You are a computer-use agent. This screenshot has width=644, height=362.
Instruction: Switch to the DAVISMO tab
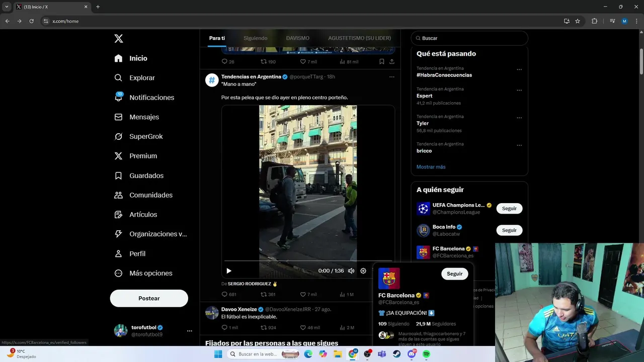tap(298, 38)
